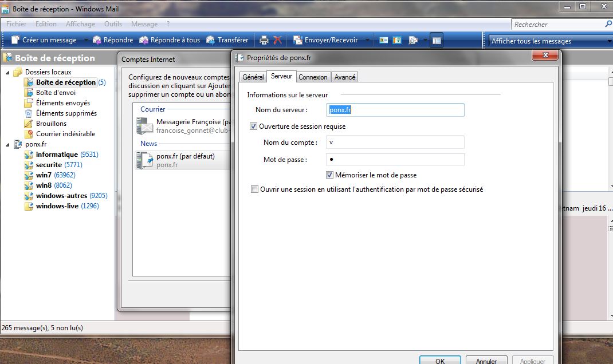The height and width of the screenshot is (364, 613).
Task: Select the Éléments envoyés folder
Action: [63, 102]
